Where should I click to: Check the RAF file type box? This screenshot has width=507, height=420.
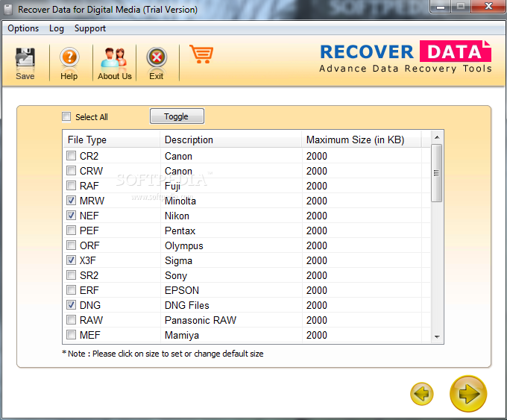[x=71, y=186]
